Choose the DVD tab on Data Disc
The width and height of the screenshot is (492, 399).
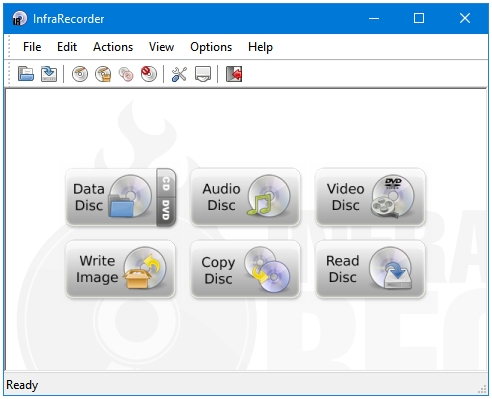click(x=166, y=211)
